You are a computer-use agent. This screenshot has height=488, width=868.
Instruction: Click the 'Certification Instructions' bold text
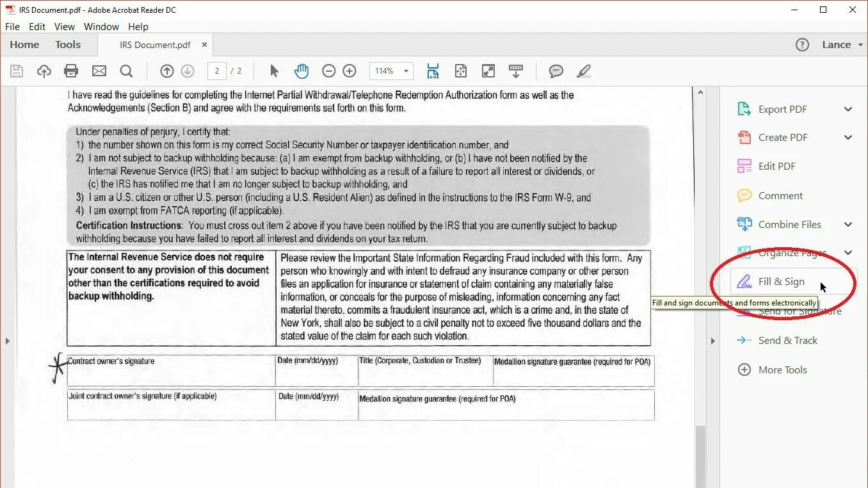pyautogui.click(x=129, y=225)
